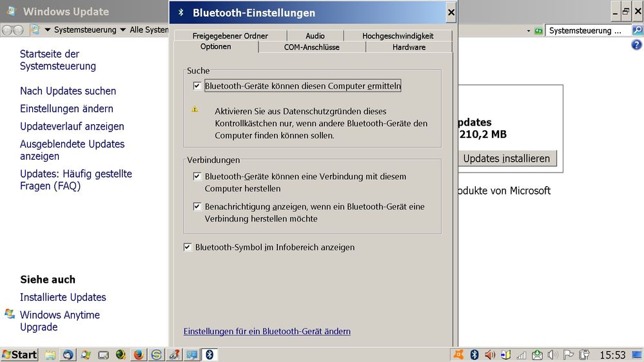Viewport: 644px width, 362px height.
Task: Open the red speaker volume tray icon
Action: (490, 354)
